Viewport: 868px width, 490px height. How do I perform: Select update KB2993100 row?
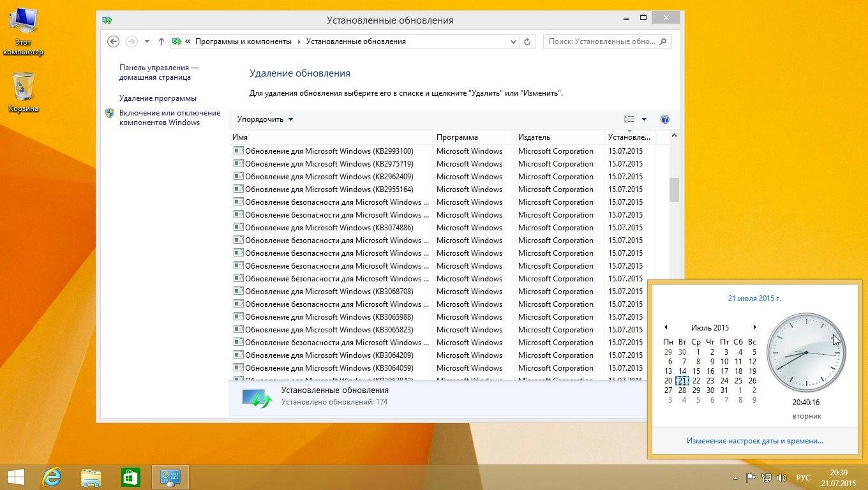click(442, 151)
